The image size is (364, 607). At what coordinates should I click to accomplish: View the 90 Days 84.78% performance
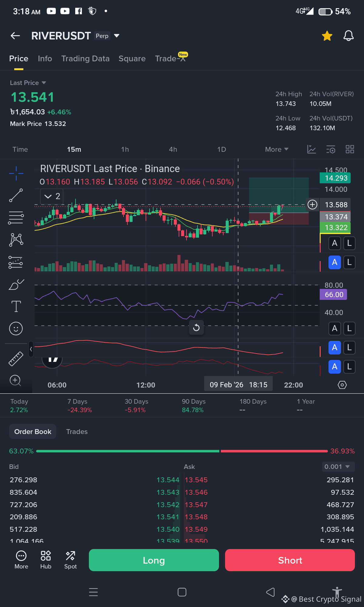click(x=194, y=406)
